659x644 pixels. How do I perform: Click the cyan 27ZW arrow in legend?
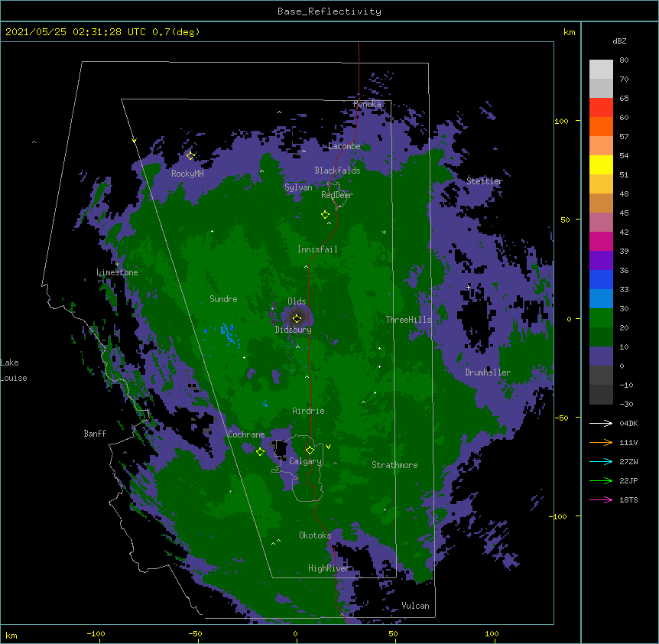601,461
